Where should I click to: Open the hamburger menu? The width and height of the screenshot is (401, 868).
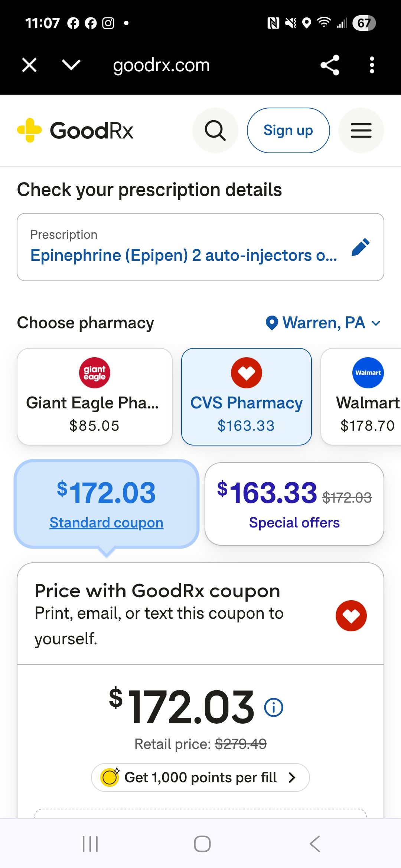tap(361, 131)
